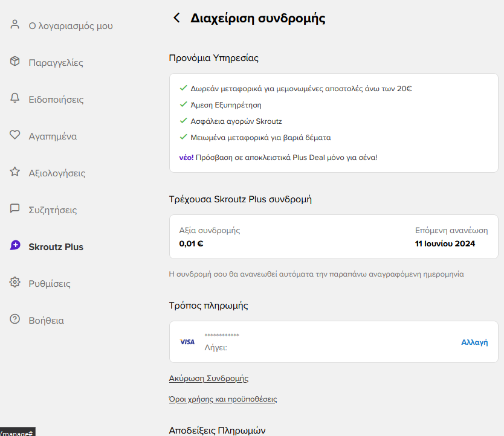
Task: Open Βοήθεια in the sidebar
Action: tap(47, 320)
